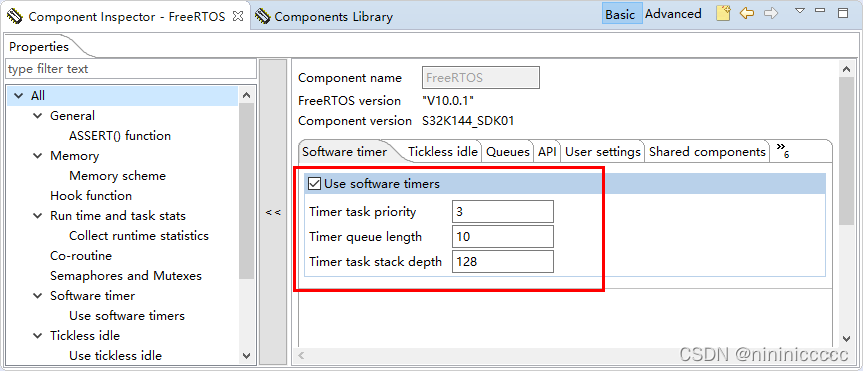Viewport: 863px width, 371px height.
Task: Select the Properties tab
Action: coord(39,47)
